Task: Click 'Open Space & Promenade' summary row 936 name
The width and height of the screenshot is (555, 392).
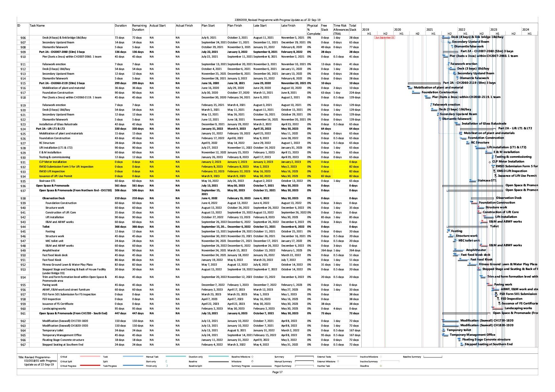Action: 53,186
